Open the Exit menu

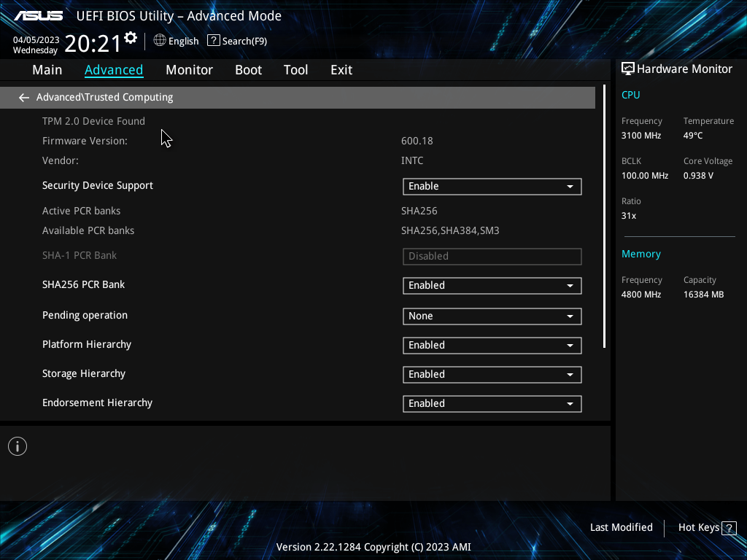[341, 69]
